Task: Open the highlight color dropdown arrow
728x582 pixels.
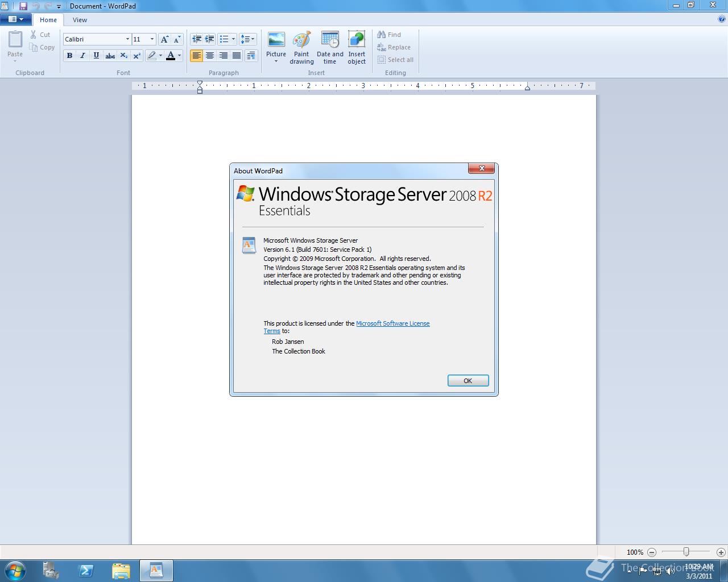Action: (160, 56)
